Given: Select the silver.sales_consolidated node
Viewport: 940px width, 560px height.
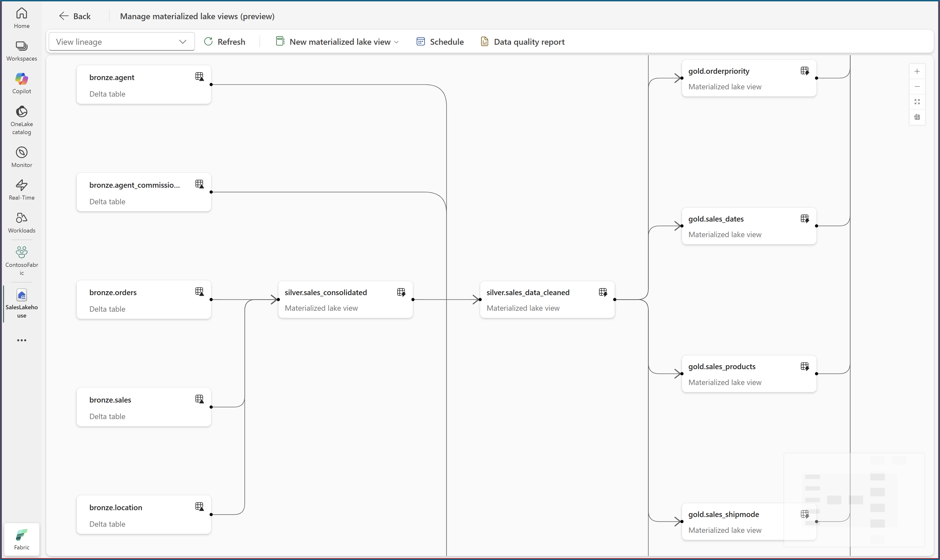Looking at the screenshot, I should pos(345,300).
